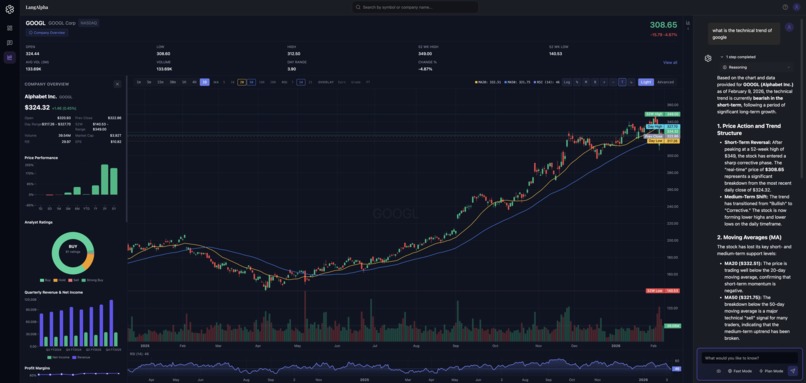Select the 3m timeframe
The height and width of the screenshot is (383, 806).
click(x=149, y=82)
